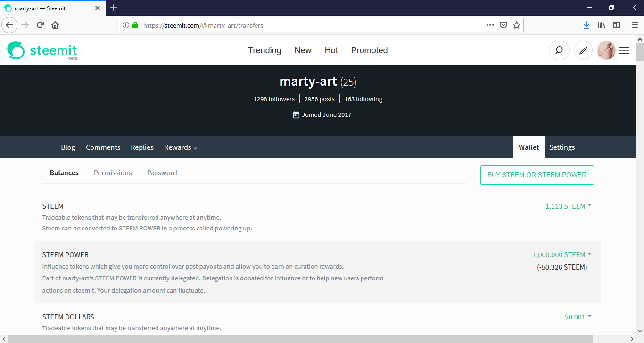Click the vertical scrollbar thumb
Screen dimensions: 644x343
pos(640,51)
